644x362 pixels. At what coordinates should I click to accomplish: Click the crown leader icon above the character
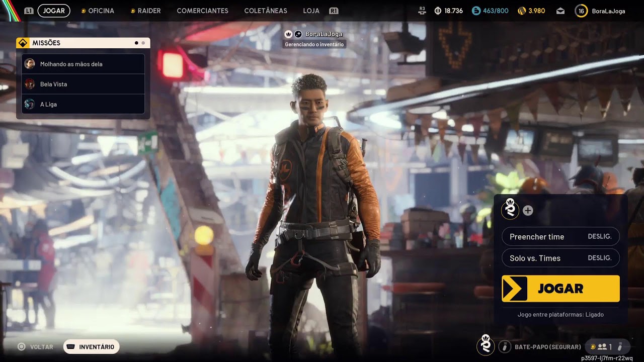pyautogui.click(x=289, y=34)
